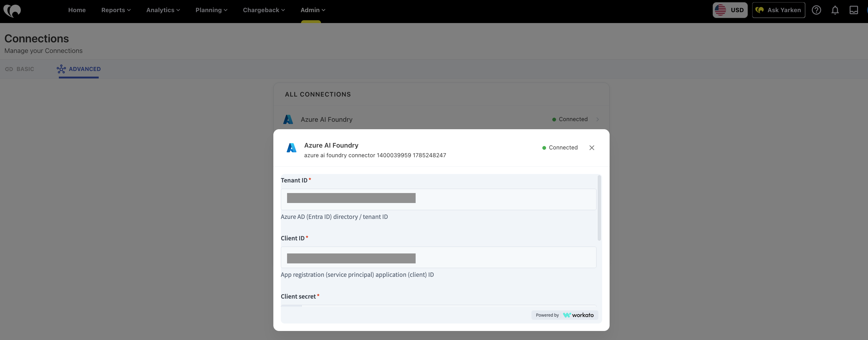Go to the Home menu item
The width and height of the screenshot is (868, 340).
click(77, 10)
